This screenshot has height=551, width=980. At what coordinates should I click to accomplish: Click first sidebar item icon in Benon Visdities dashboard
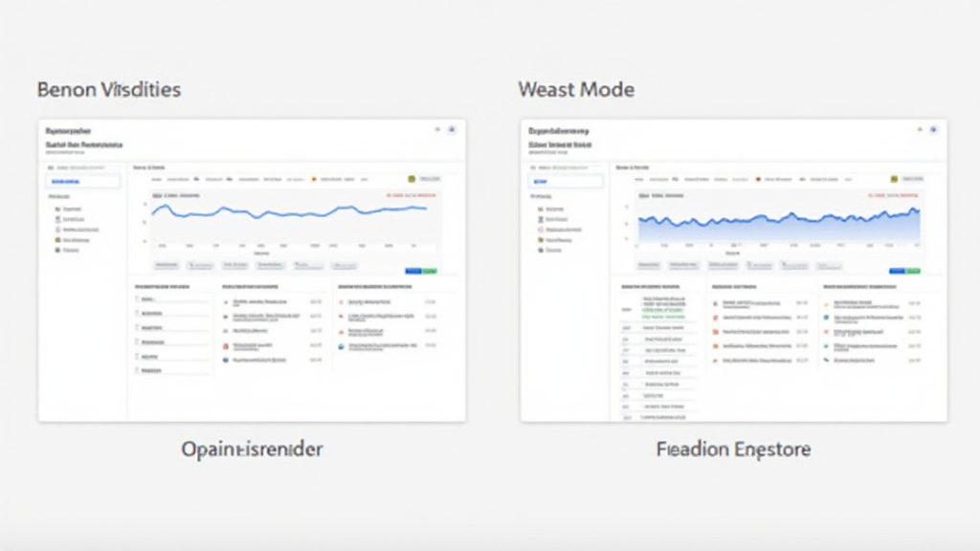pyautogui.click(x=57, y=208)
